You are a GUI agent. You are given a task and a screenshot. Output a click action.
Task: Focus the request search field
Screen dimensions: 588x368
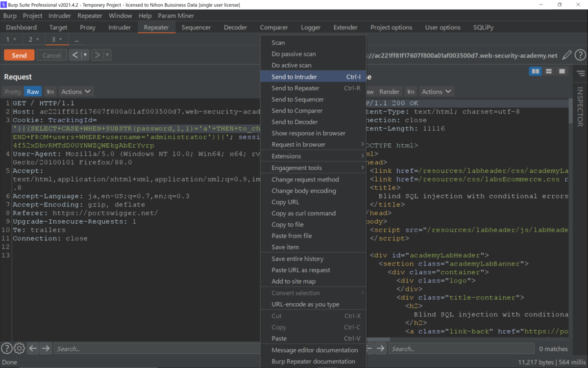click(x=157, y=348)
